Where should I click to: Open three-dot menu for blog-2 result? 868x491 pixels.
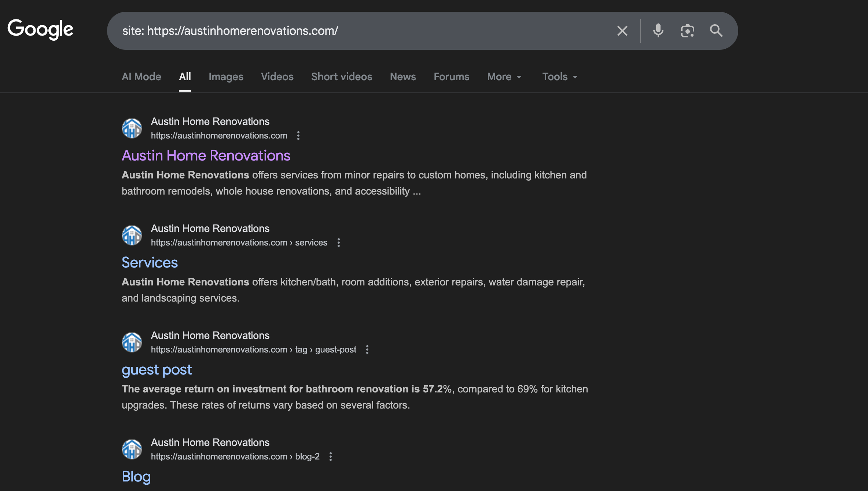coord(331,457)
